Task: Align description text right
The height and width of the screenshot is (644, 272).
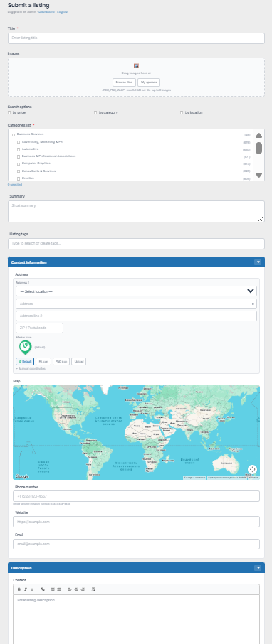Action: tap(83, 589)
